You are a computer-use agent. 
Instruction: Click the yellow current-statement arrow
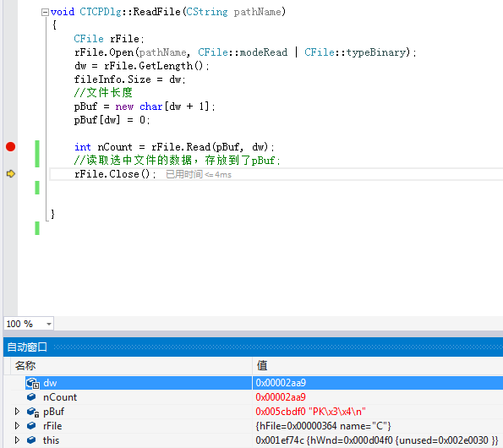point(11,174)
